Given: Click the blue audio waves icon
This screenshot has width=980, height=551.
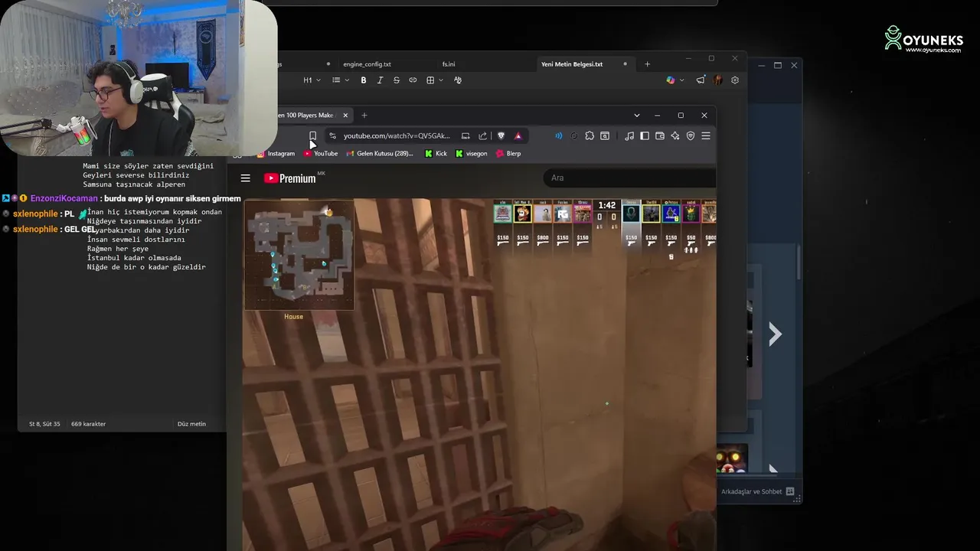Looking at the screenshot, I should pos(558,136).
